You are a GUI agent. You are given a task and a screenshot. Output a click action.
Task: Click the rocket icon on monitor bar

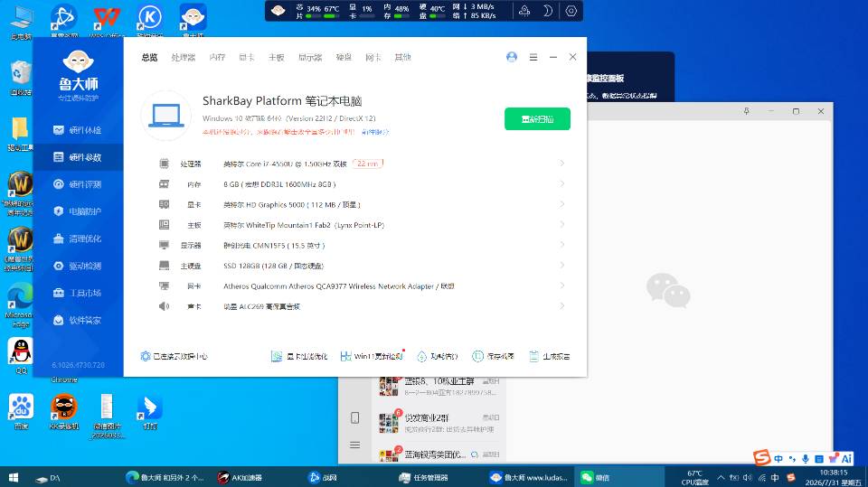524,11
